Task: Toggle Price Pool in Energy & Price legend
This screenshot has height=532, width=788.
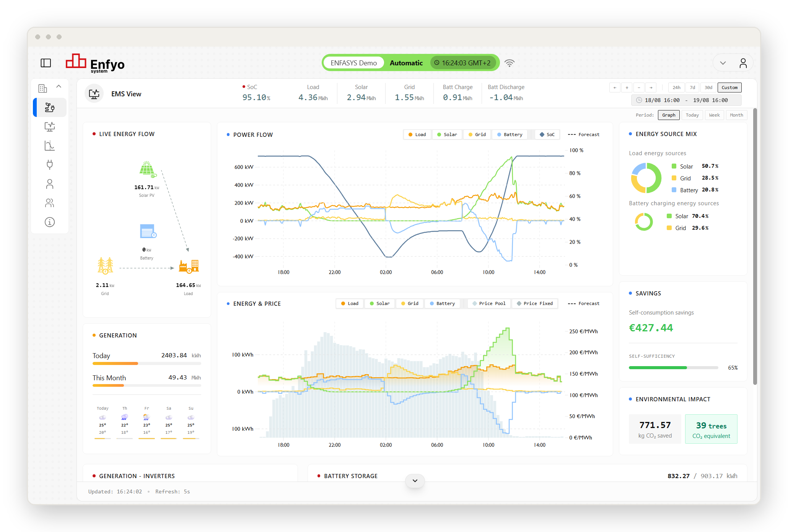Action: click(489, 303)
